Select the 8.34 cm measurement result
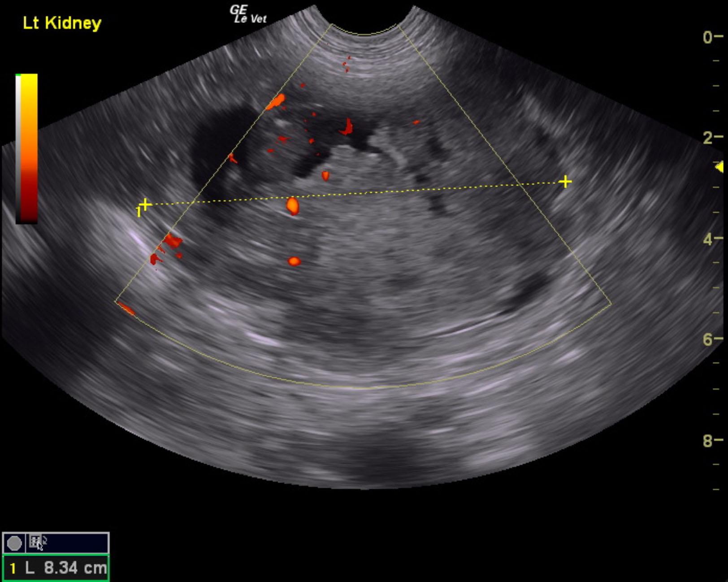The width and height of the screenshot is (728, 582). 56,568
